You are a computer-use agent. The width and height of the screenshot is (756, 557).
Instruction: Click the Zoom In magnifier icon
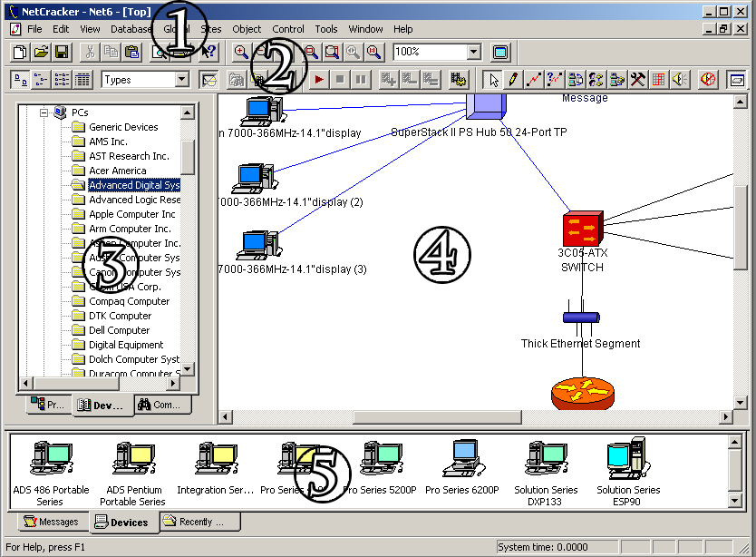240,52
